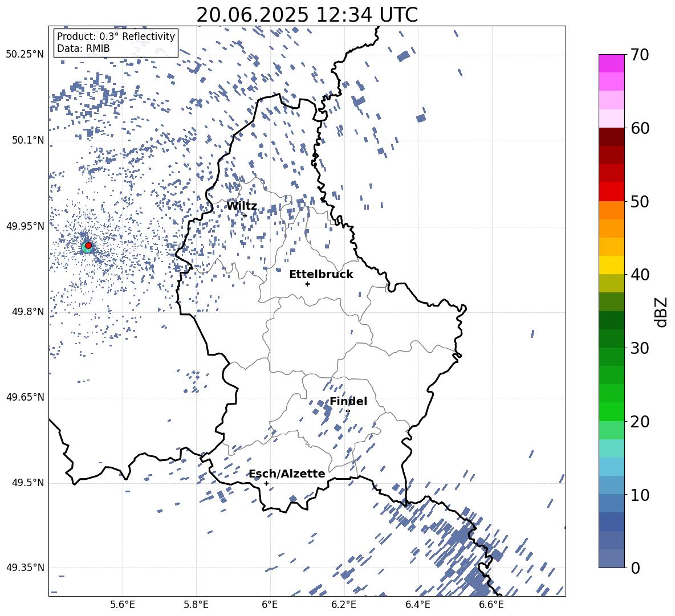The width and height of the screenshot is (675, 616).
Task: Click the yellow swatch just above 40 dBZ
Action: click(x=611, y=265)
